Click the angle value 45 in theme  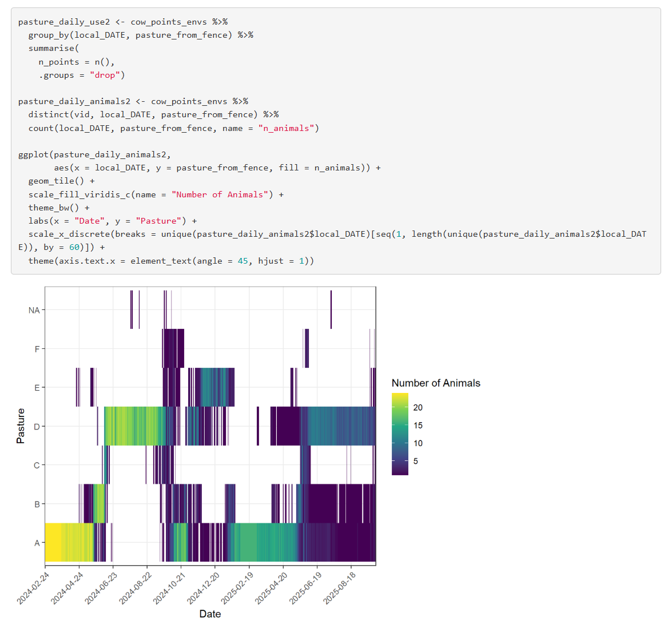coord(242,261)
